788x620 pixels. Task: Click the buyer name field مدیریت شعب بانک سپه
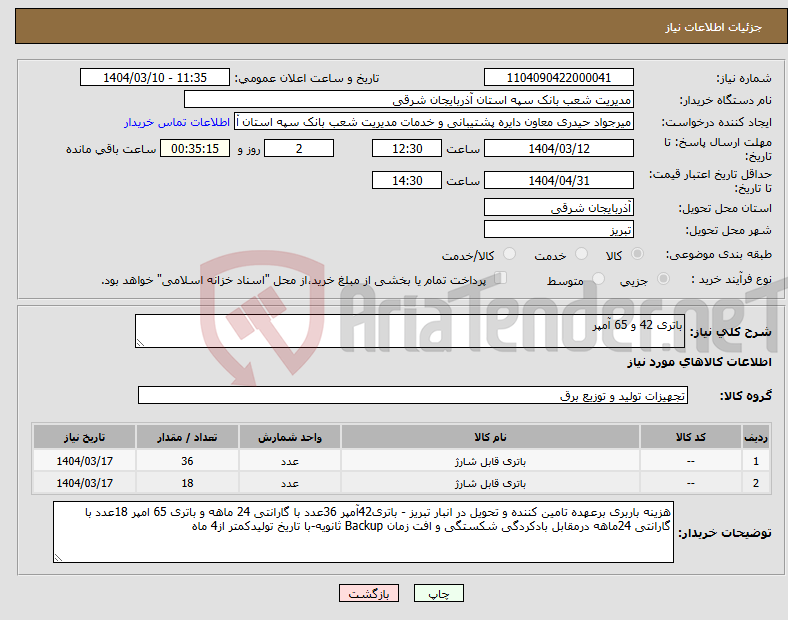409,99
